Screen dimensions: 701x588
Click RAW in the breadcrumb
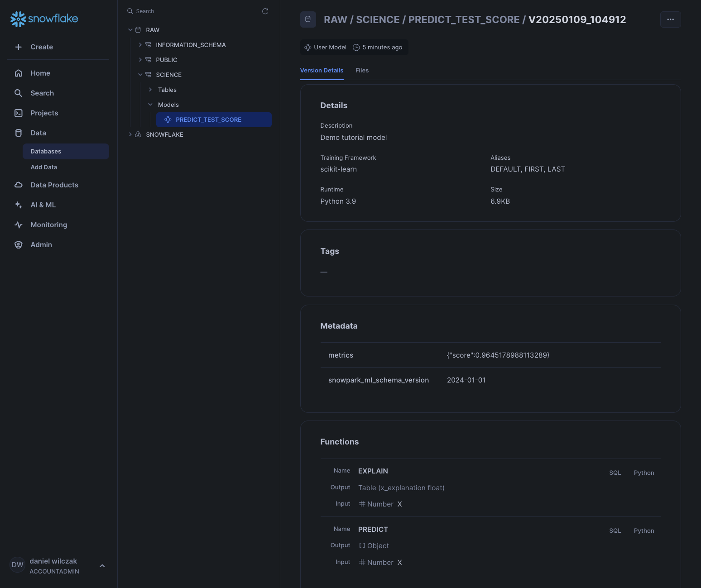(x=336, y=20)
